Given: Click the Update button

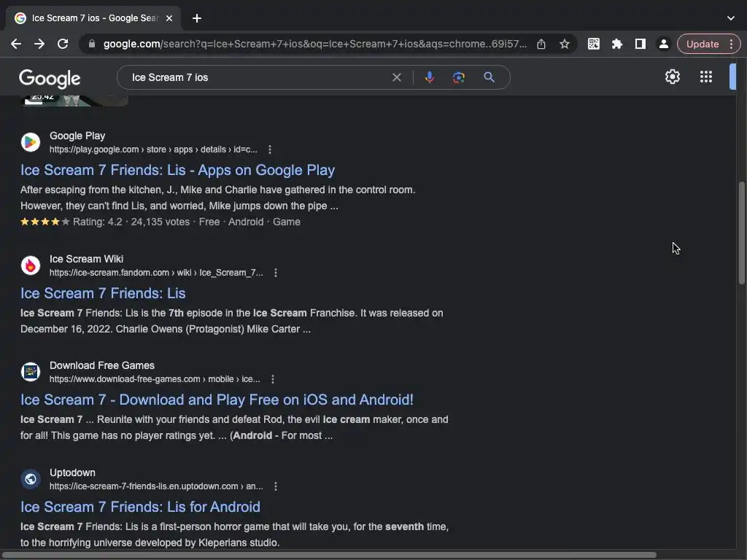Looking at the screenshot, I should coord(708,44).
